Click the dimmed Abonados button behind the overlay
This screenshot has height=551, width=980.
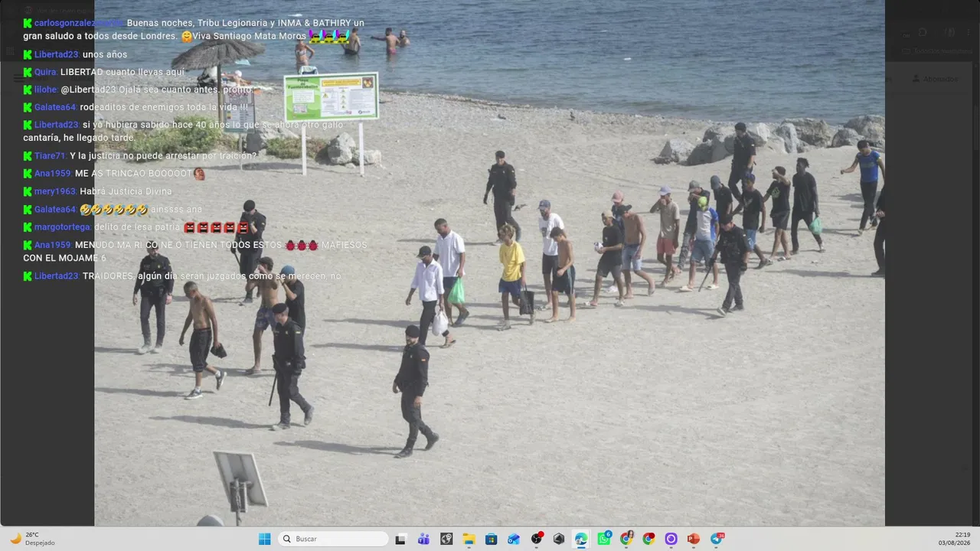(x=935, y=79)
